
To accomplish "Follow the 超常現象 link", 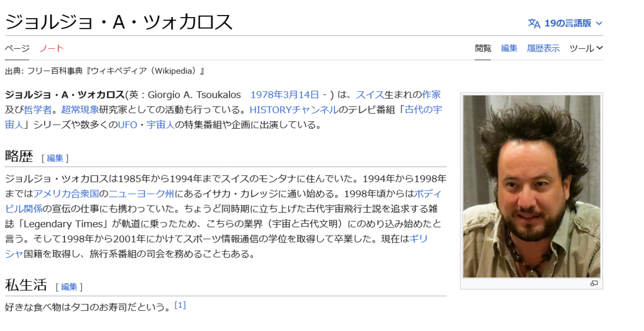I will point(80,110).
